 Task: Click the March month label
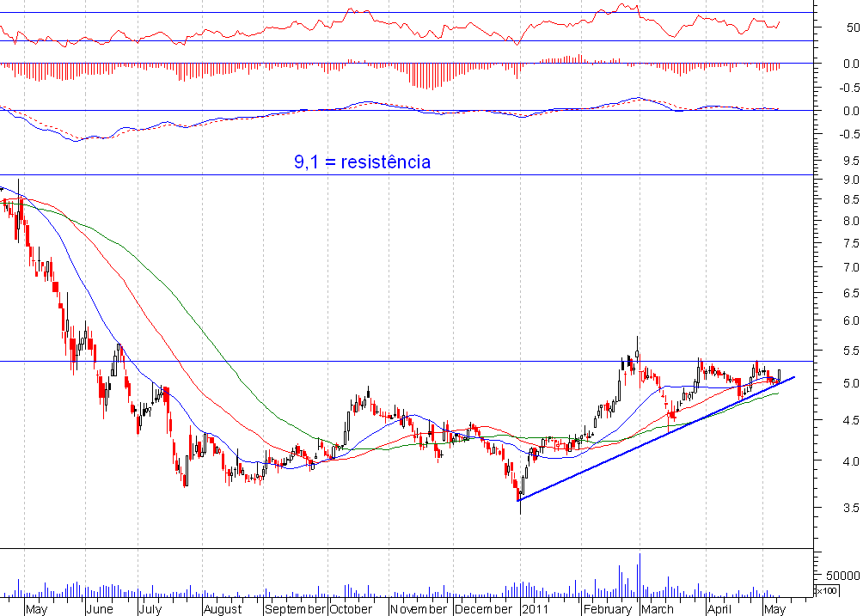pyautogui.click(x=658, y=609)
